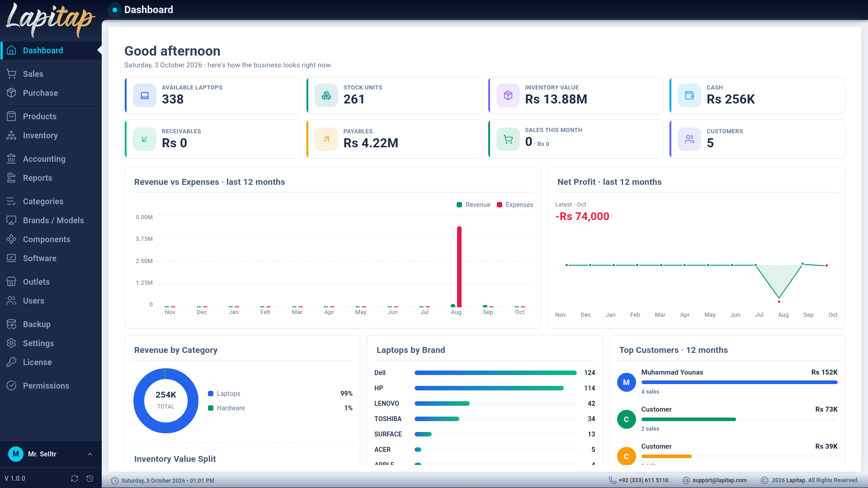Click the Receivables arrow icon
This screenshot has width=868, height=488.
coord(145,139)
